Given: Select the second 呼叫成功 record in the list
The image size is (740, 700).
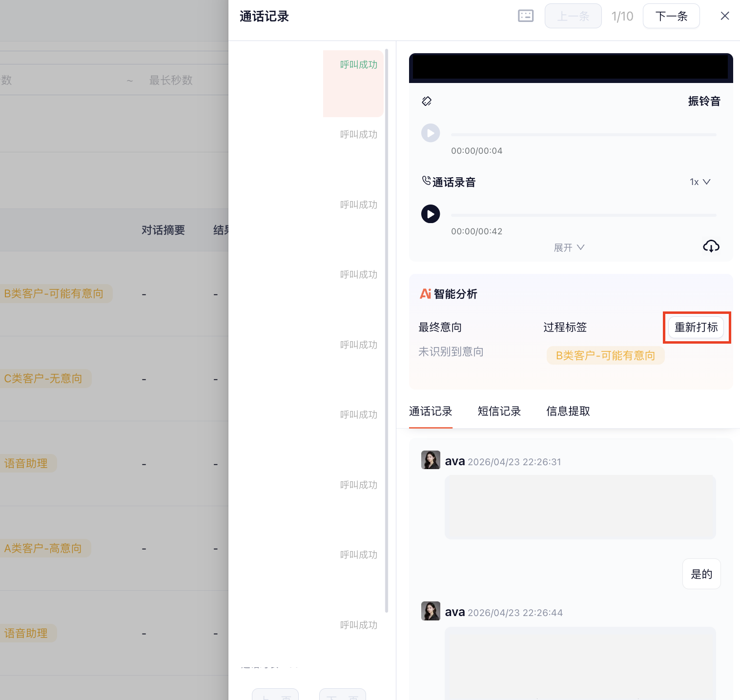Looking at the screenshot, I should [x=358, y=134].
